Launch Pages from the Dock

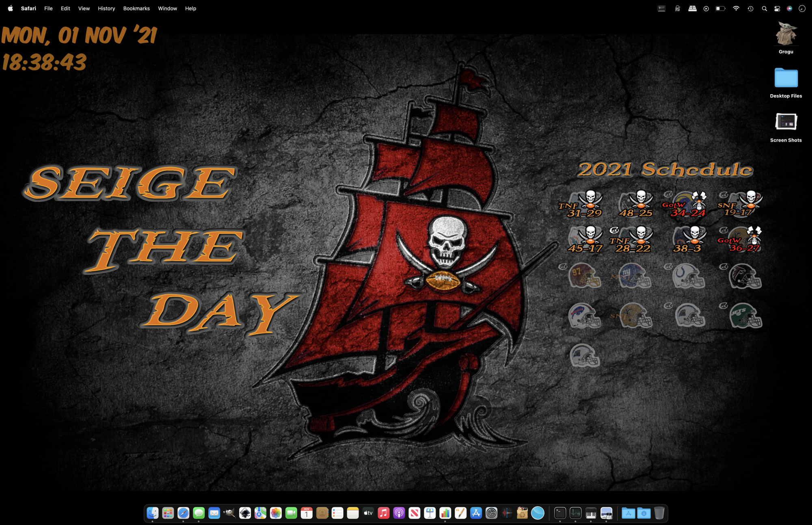[x=461, y=513]
